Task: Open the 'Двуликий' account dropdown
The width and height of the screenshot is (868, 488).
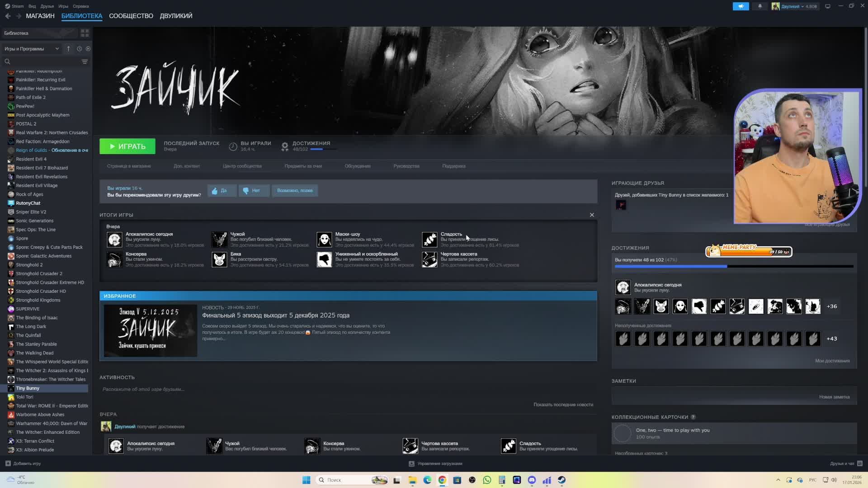Action: (796, 6)
